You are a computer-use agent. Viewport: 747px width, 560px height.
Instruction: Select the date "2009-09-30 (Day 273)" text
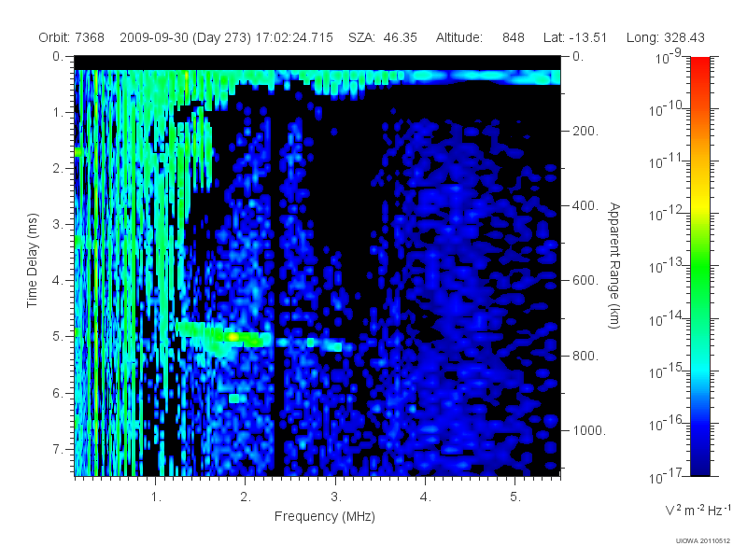click(x=185, y=37)
